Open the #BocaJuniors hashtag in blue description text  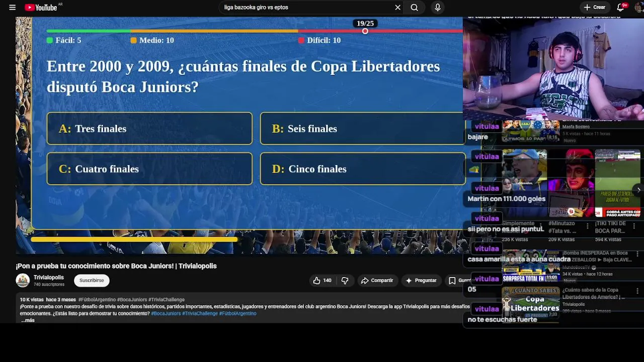166,313
